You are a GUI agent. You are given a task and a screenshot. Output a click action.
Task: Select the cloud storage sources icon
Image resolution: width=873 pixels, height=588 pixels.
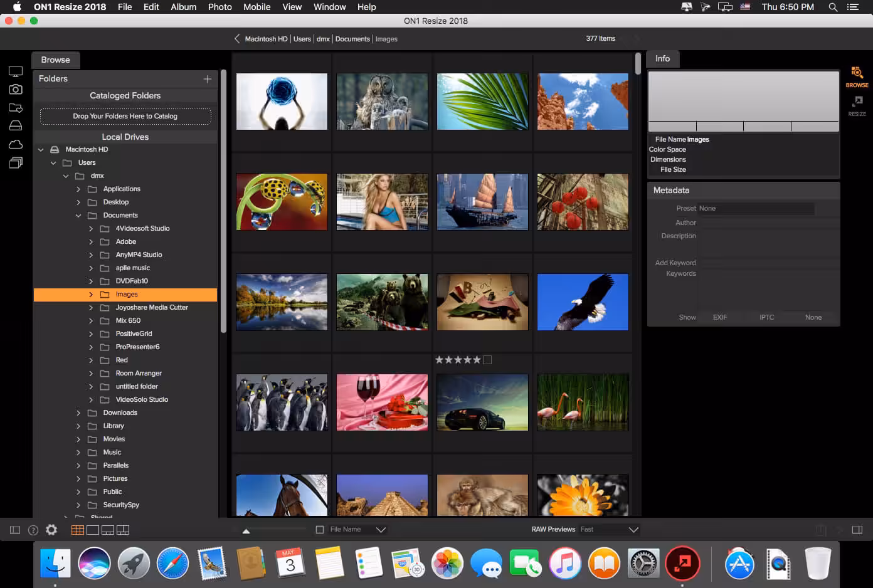tap(16, 144)
